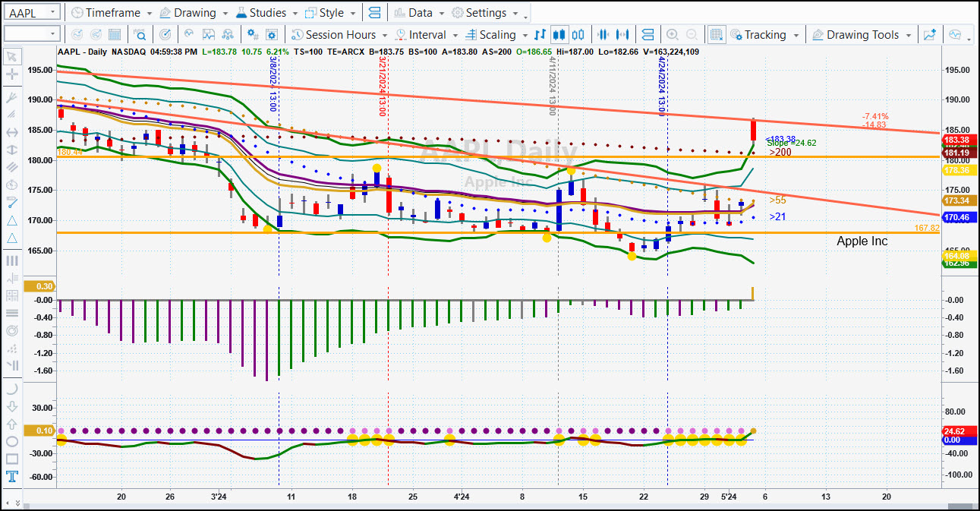Viewport: 980px width, 511px height.
Task: Select the down arrow drawing tool
Action: pos(12,406)
